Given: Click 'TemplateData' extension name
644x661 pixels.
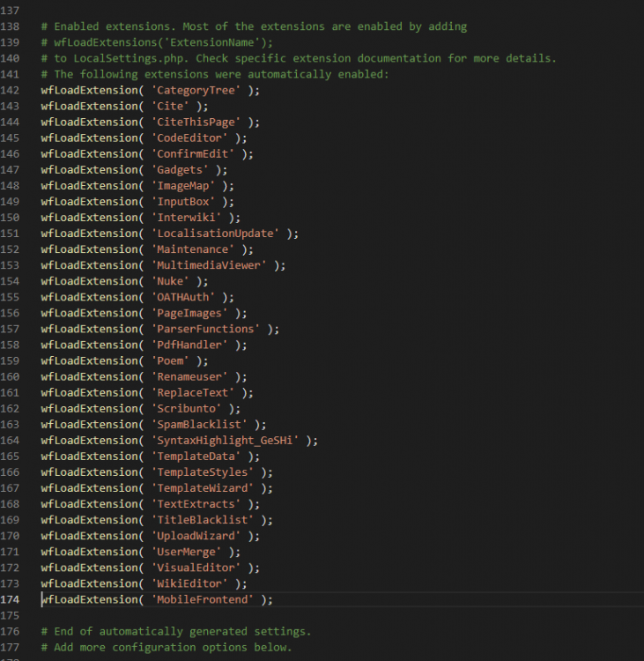Looking at the screenshot, I should click(x=196, y=457).
